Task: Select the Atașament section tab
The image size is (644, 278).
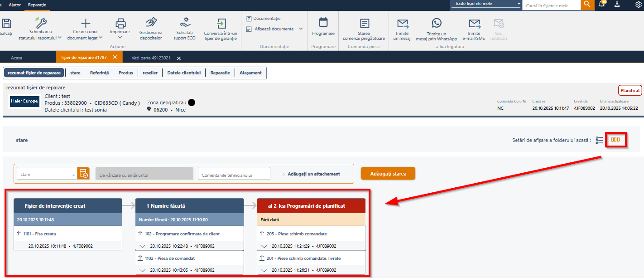Action: tap(250, 73)
